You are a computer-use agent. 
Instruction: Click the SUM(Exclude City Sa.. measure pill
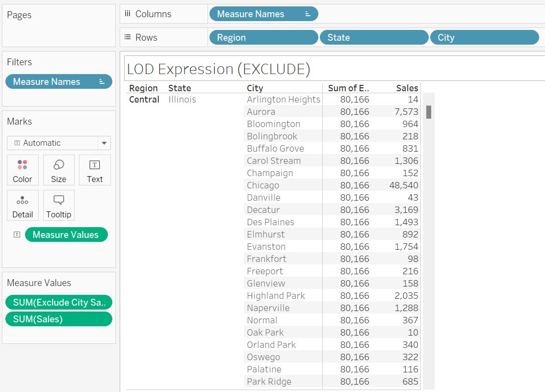(59, 303)
